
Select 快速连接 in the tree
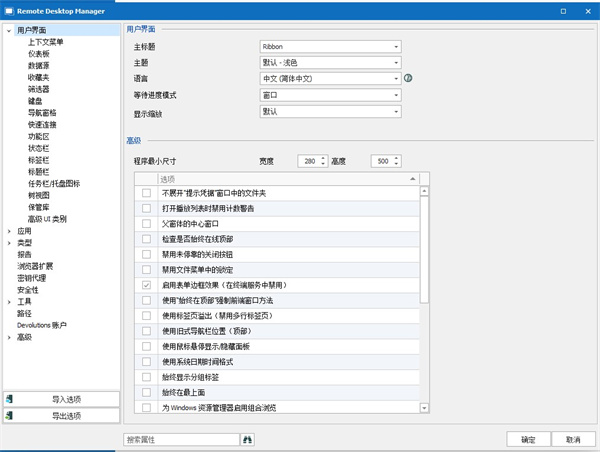coord(42,125)
